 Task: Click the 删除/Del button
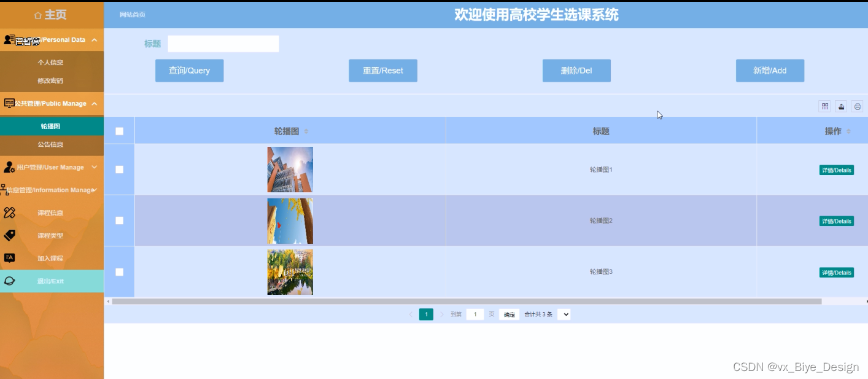576,71
